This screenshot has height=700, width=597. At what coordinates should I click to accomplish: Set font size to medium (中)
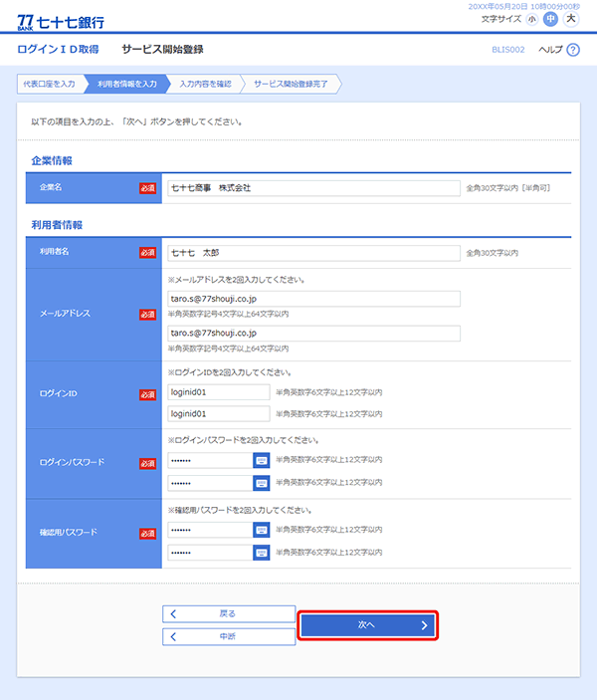tap(550, 19)
